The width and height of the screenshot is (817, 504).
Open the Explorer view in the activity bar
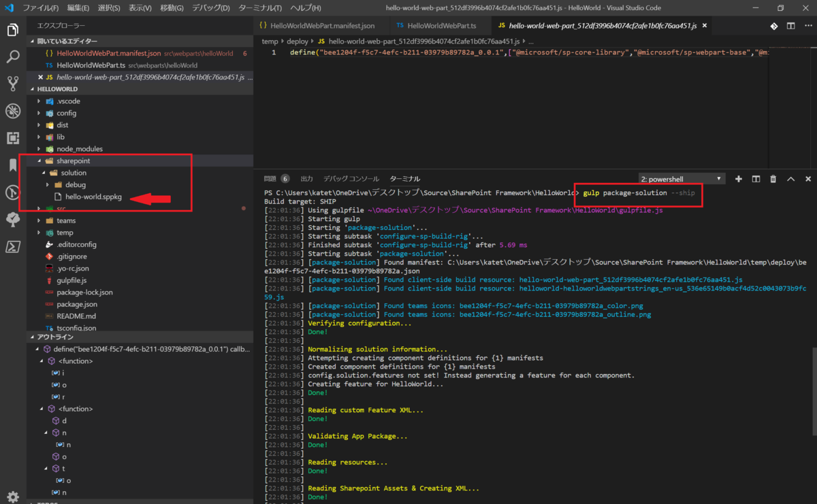tap(12, 30)
